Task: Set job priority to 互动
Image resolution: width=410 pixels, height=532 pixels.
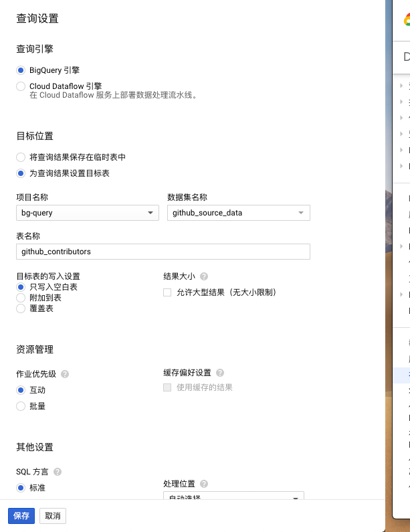Action: click(21, 390)
